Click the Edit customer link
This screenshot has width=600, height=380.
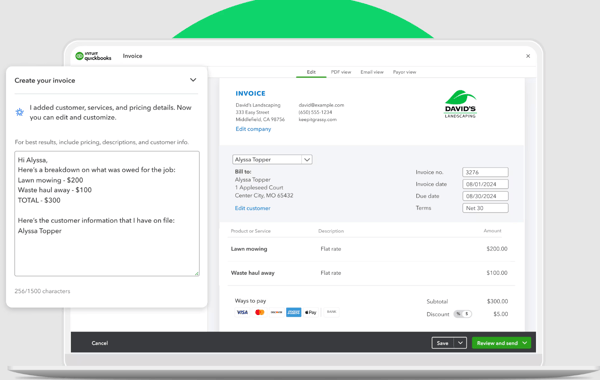[253, 208]
